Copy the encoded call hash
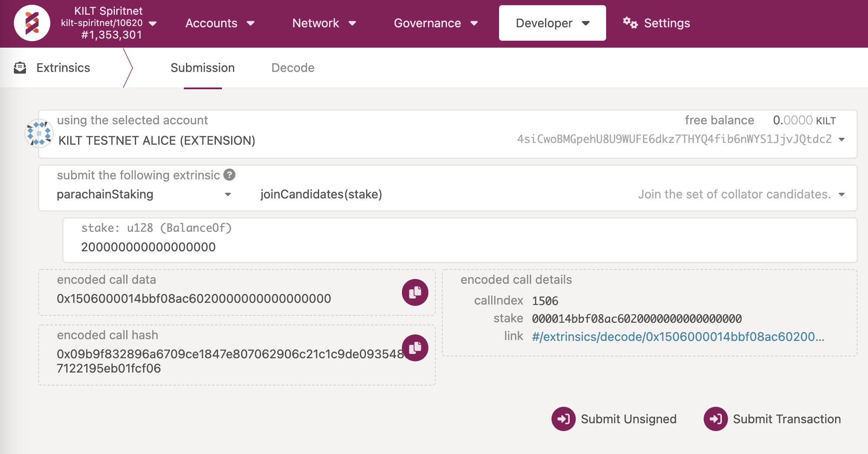This screenshot has width=868, height=454. point(414,347)
